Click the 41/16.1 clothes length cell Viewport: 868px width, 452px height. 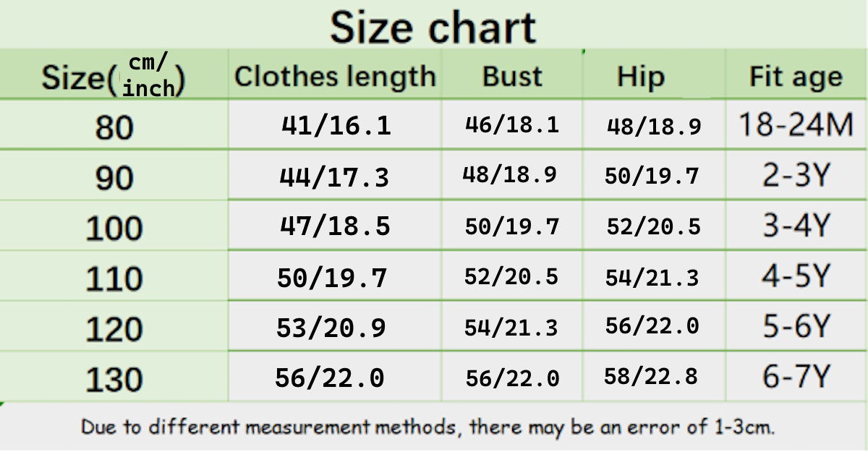(x=336, y=126)
